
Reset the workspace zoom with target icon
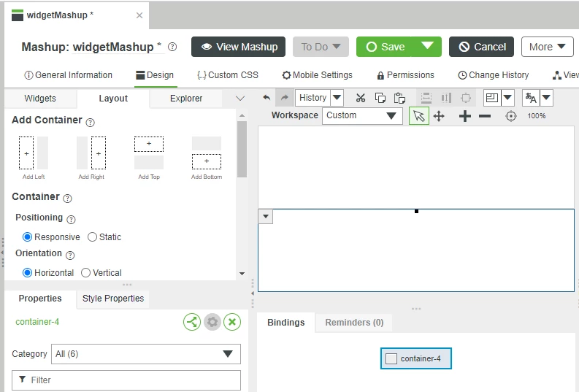510,116
